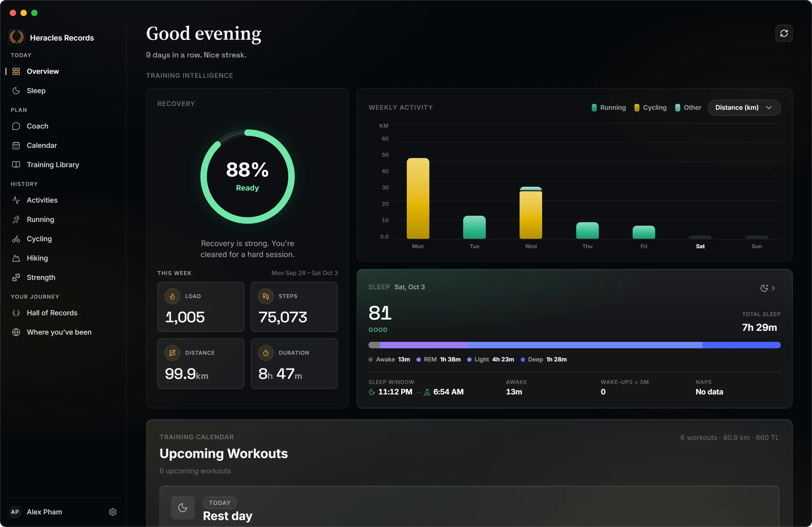Click Monday's cycling bar in chart
This screenshot has width=812, height=527.
coord(418,198)
